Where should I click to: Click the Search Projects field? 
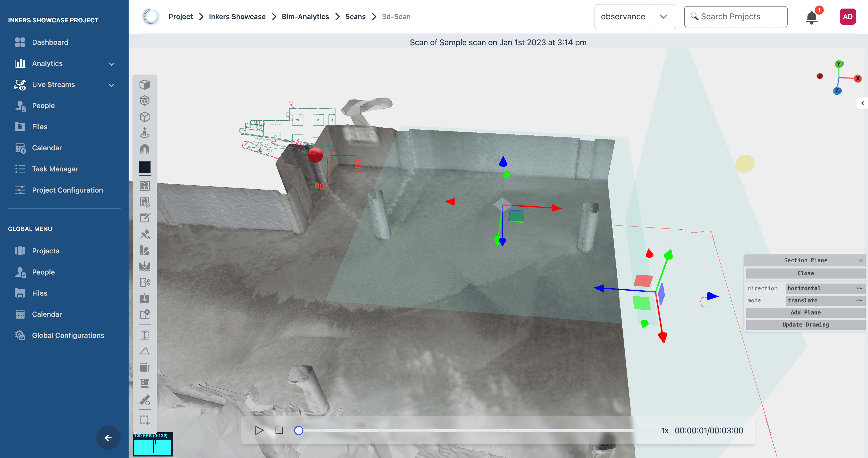(x=736, y=17)
